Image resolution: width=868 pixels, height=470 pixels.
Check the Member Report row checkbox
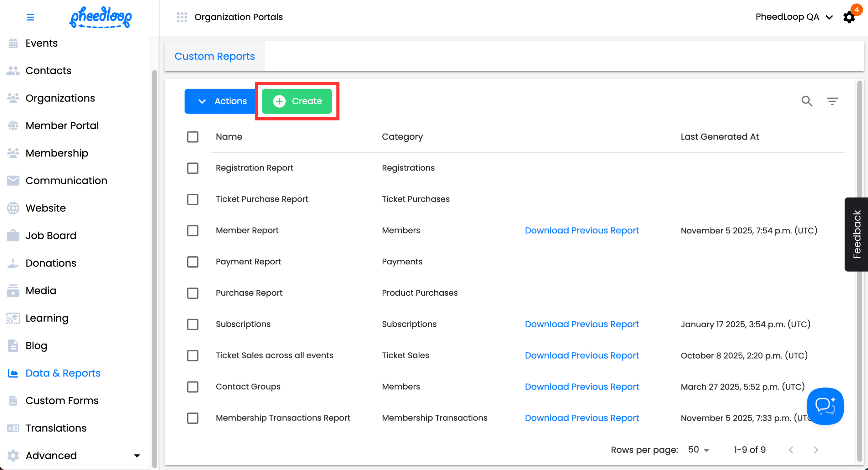193,231
